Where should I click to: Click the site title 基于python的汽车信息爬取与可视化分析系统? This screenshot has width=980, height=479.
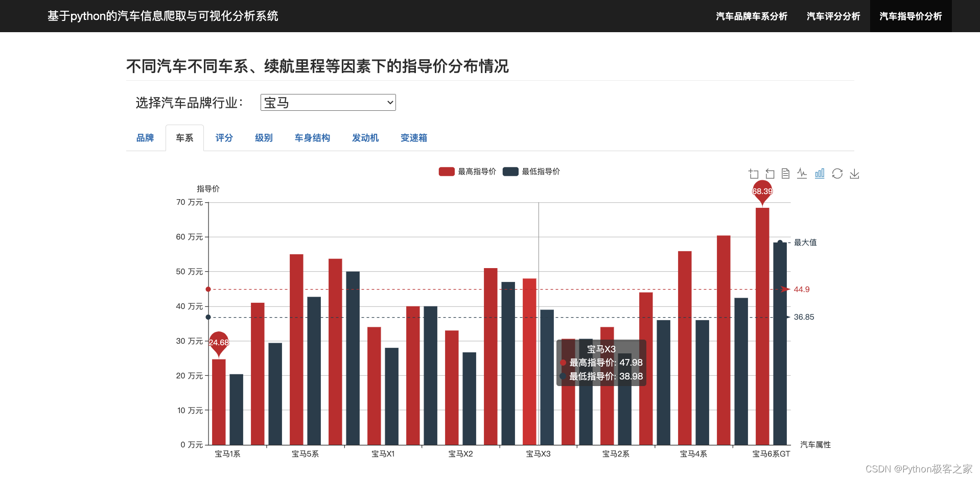point(163,16)
